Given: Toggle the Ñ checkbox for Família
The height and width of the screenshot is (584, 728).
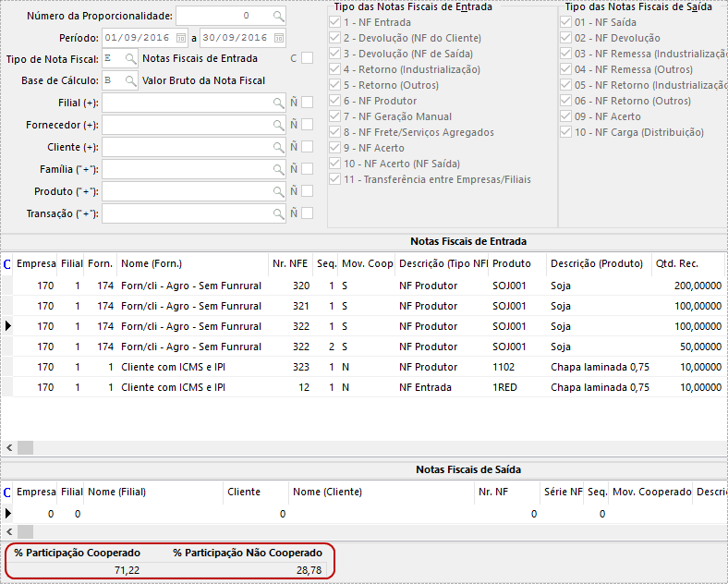Looking at the screenshot, I should coord(307,168).
